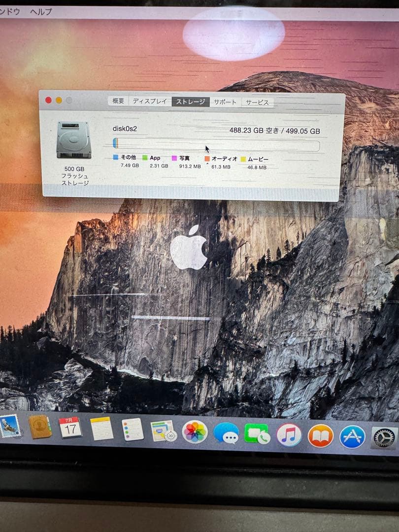Open the サービス tab
Screen dimensions: 399x532
pos(257,102)
